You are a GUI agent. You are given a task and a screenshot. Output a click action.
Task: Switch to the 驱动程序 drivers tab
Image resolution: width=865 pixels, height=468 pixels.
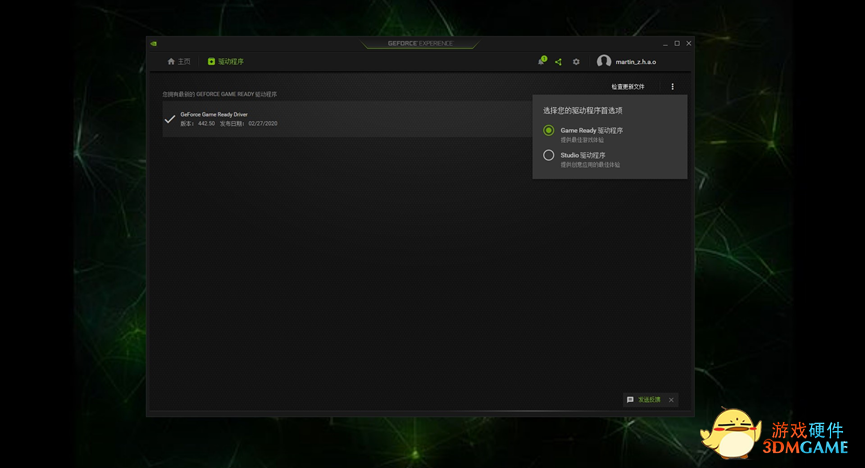(x=226, y=61)
